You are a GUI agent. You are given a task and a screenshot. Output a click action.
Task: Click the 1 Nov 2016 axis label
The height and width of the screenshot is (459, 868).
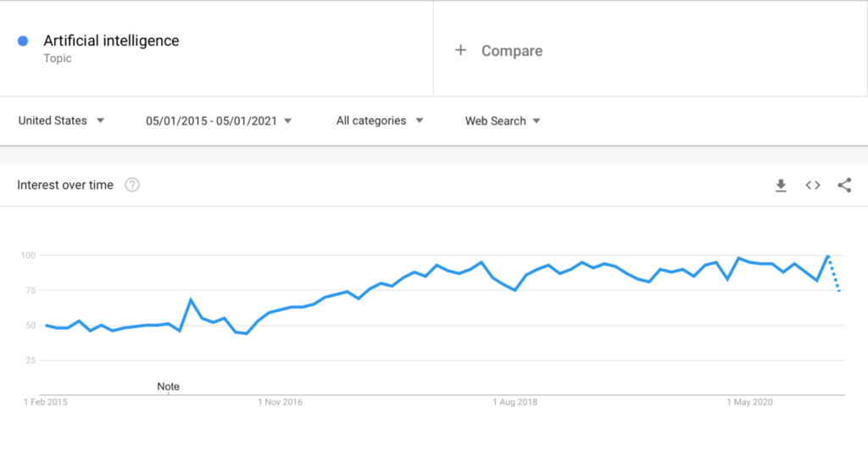(x=281, y=402)
